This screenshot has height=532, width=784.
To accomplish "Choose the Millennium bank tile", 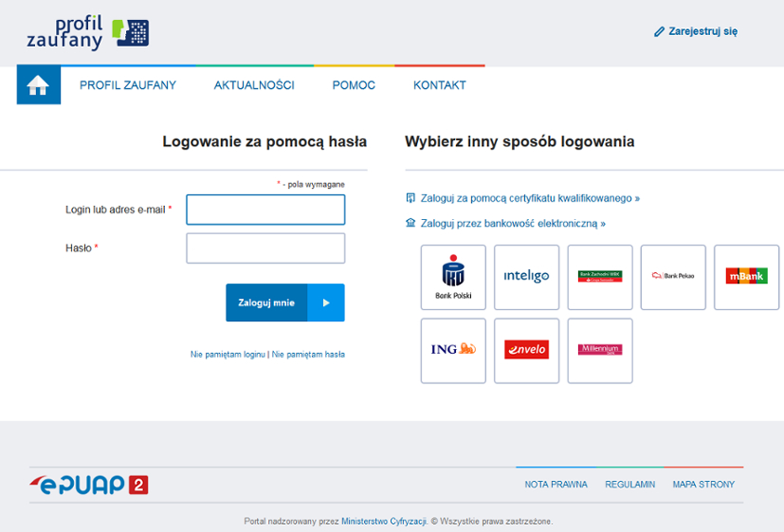I will 600,351.
